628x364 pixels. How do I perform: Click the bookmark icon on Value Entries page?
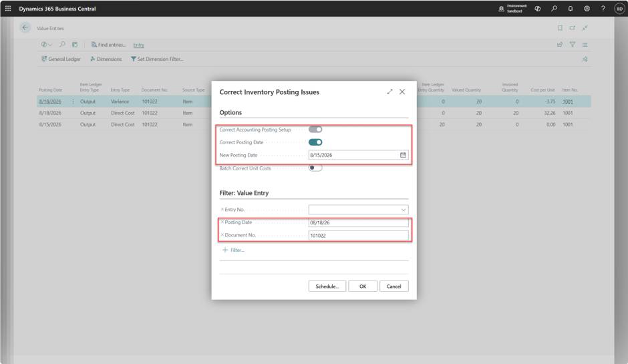pyautogui.click(x=560, y=28)
